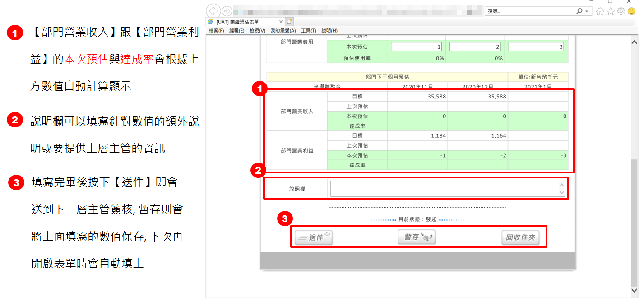The image size is (644, 307).
Task: Open the 檔案(F) menu
Action: click(x=216, y=31)
